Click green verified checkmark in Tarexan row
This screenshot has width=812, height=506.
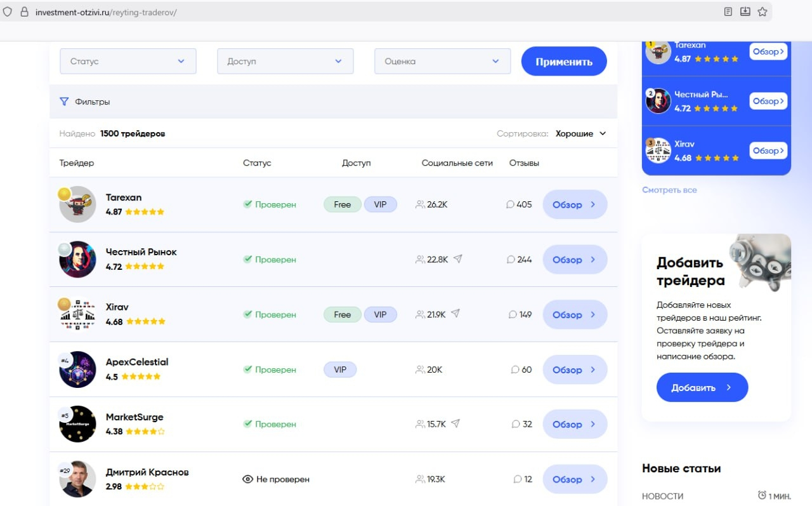click(247, 204)
